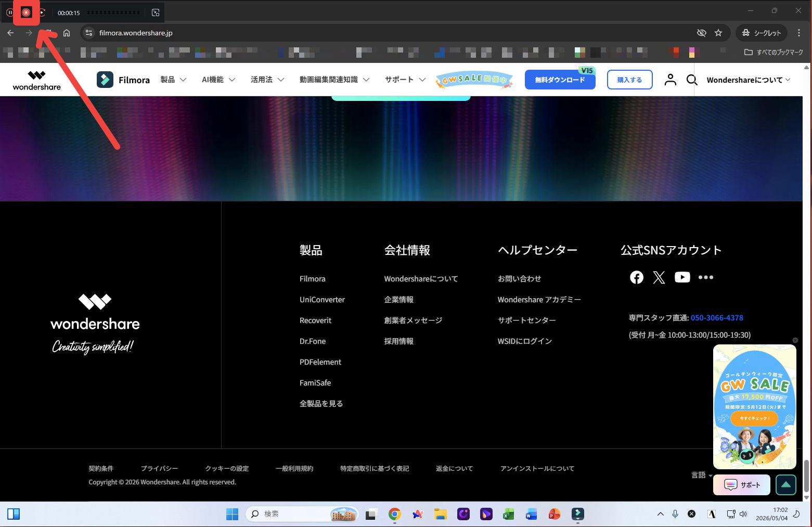Show hidden system tray icons chevron
Image resolution: width=812 pixels, height=527 pixels.
pos(660,514)
